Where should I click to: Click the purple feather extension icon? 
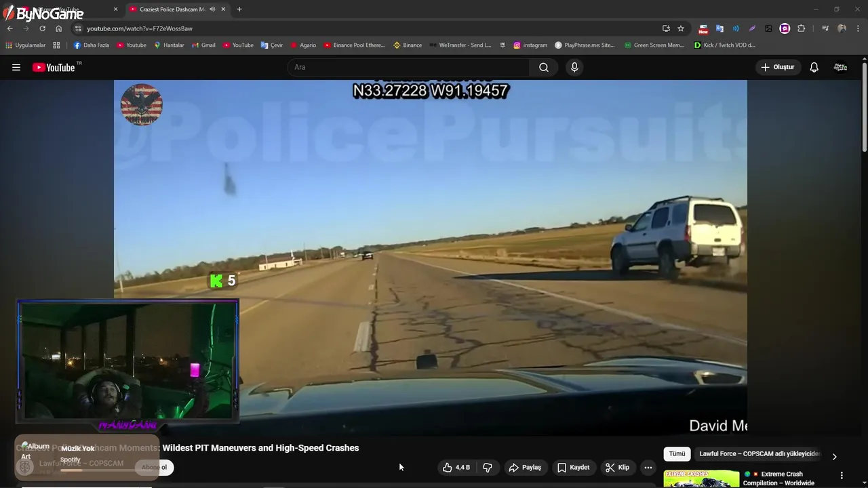click(x=752, y=28)
